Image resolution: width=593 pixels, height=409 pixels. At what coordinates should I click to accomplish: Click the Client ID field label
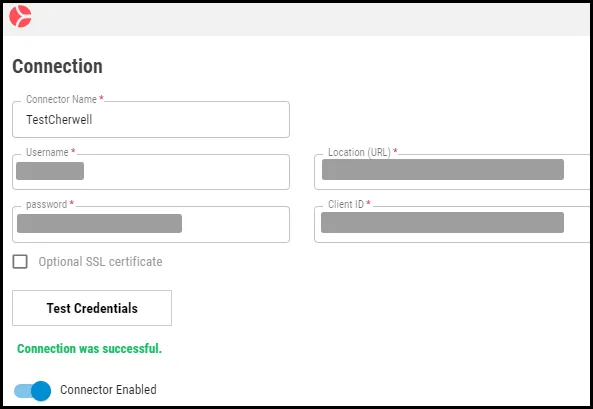(346, 204)
